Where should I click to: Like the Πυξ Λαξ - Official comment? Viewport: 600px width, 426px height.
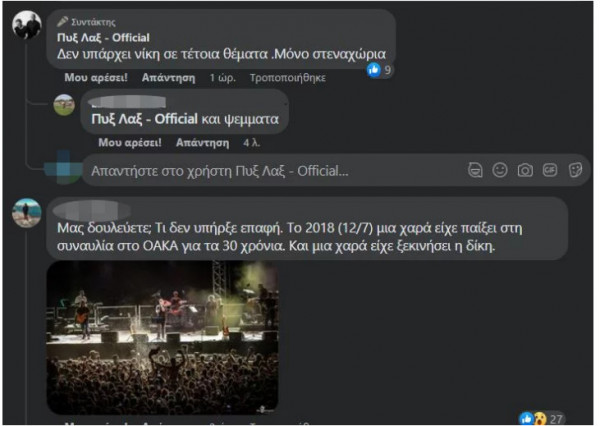click(x=96, y=78)
